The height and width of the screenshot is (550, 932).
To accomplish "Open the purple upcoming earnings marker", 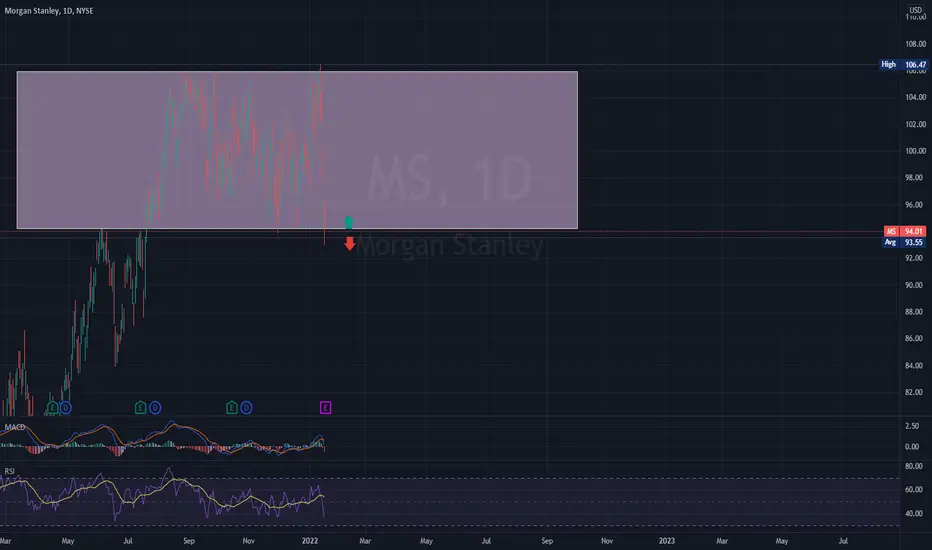I will coord(325,407).
